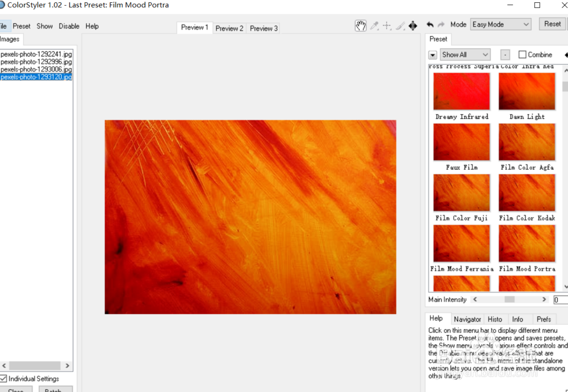568x392 pixels.
Task: Click image list scroll right arrow
Action: point(68,365)
